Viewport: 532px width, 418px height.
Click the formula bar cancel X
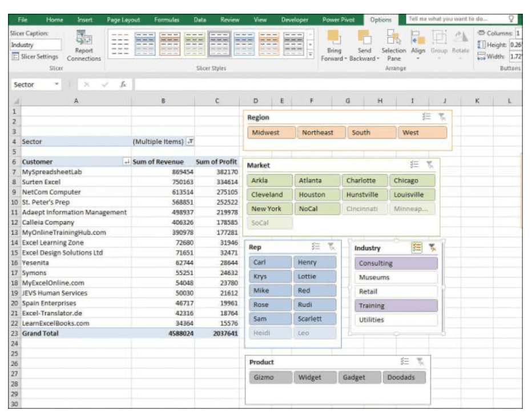point(87,85)
